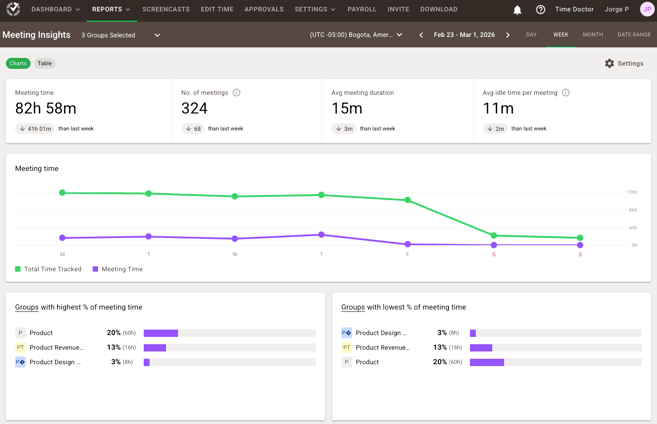
Task: Click info icon beside Avg idle time
Action: tap(566, 93)
